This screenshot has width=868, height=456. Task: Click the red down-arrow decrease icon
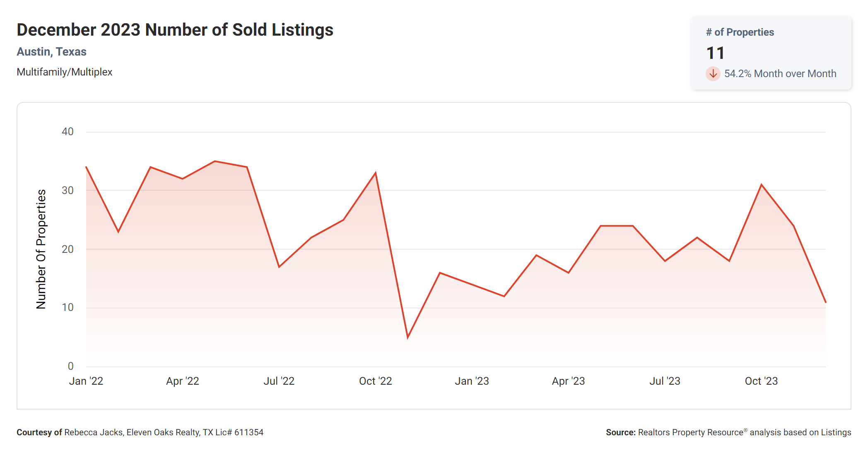click(713, 74)
